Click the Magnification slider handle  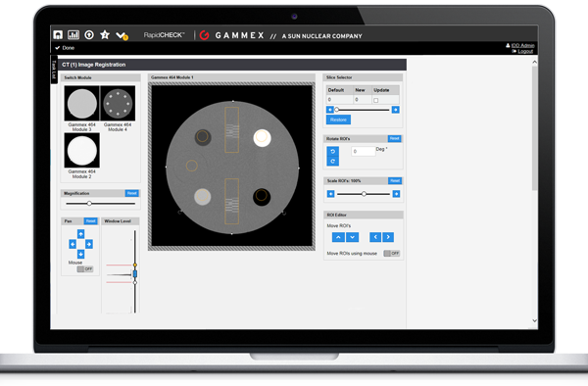pyautogui.click(x=89, y=204)
